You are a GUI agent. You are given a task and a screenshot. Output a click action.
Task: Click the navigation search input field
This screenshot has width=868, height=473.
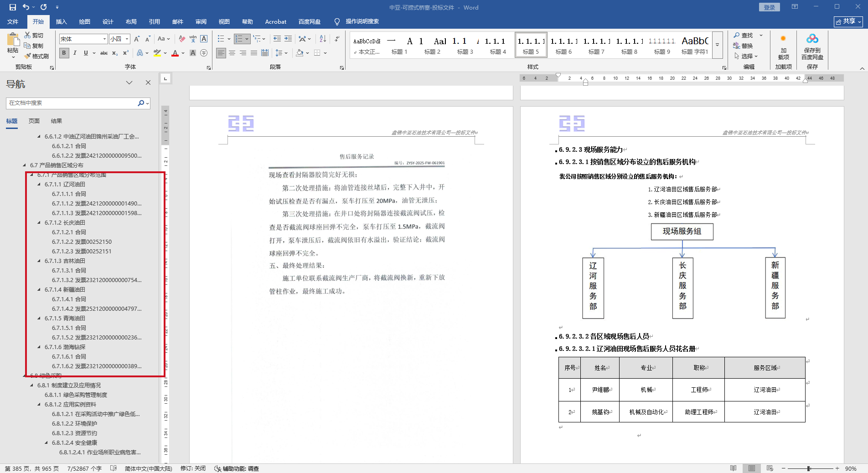tap(72, 103)
